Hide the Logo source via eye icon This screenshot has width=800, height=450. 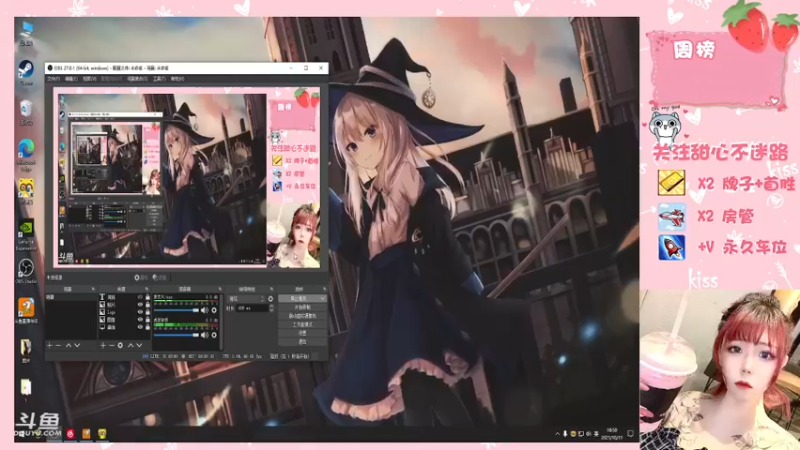click(140, 312)
